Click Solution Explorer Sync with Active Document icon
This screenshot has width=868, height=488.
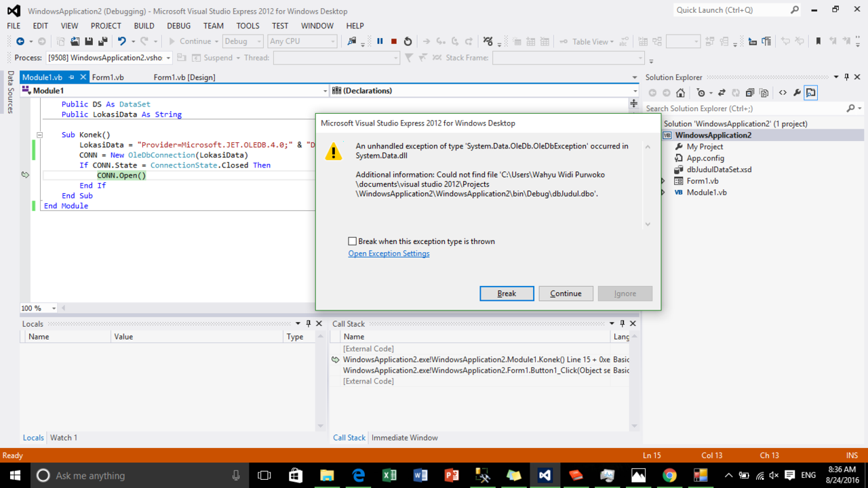pyautogui.click(x=722, y=93)
